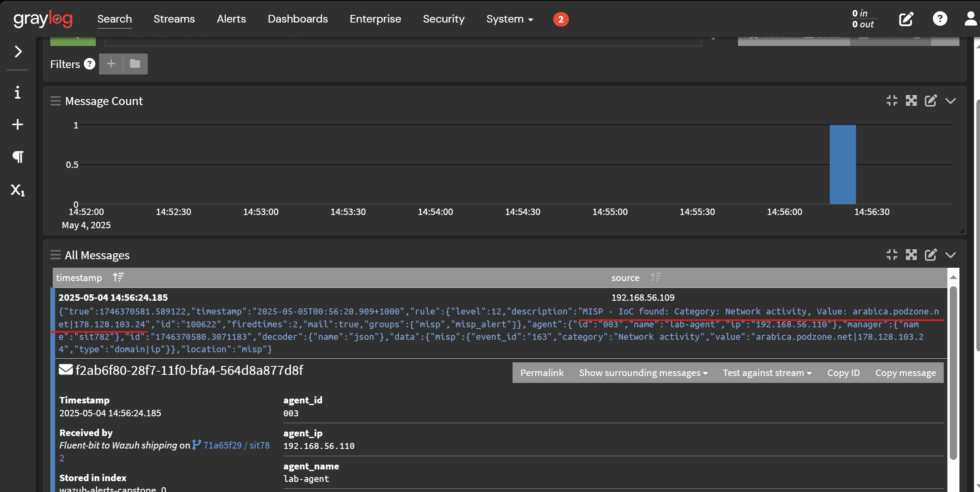Sort messages by source column icon
The image size is (980, 492).
pos(656,277)
